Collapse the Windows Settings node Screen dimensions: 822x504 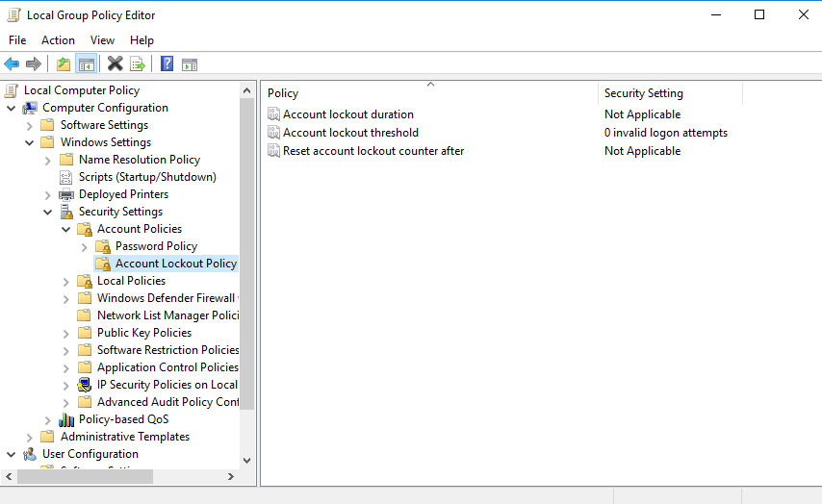[x=30, y=142]
